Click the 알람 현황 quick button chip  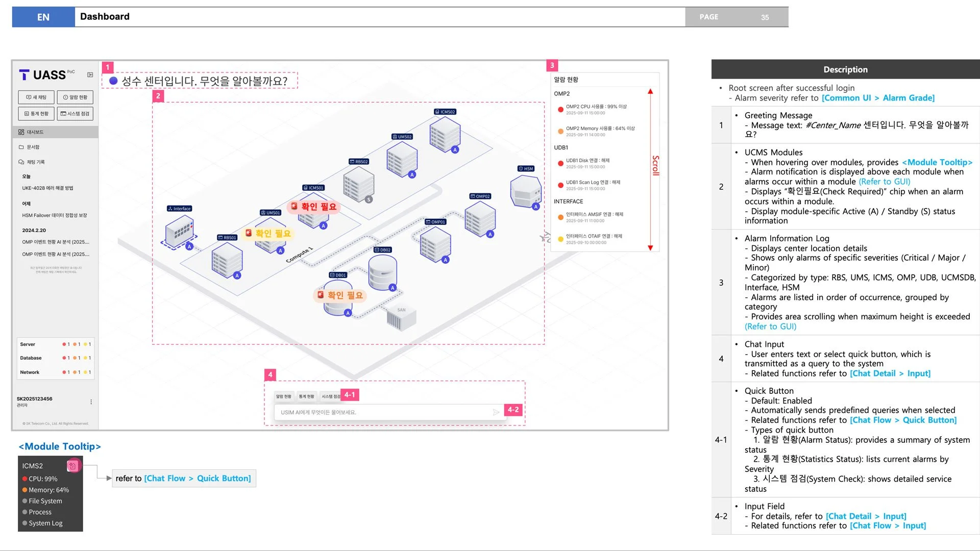coord(283,396)
